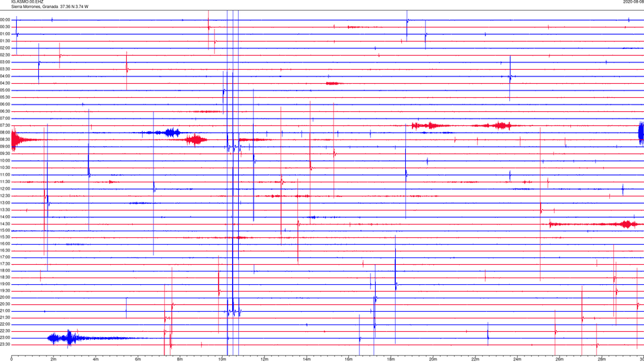
Task: Click the 28m tick label on time axis
Action: (x=602, y=359)
